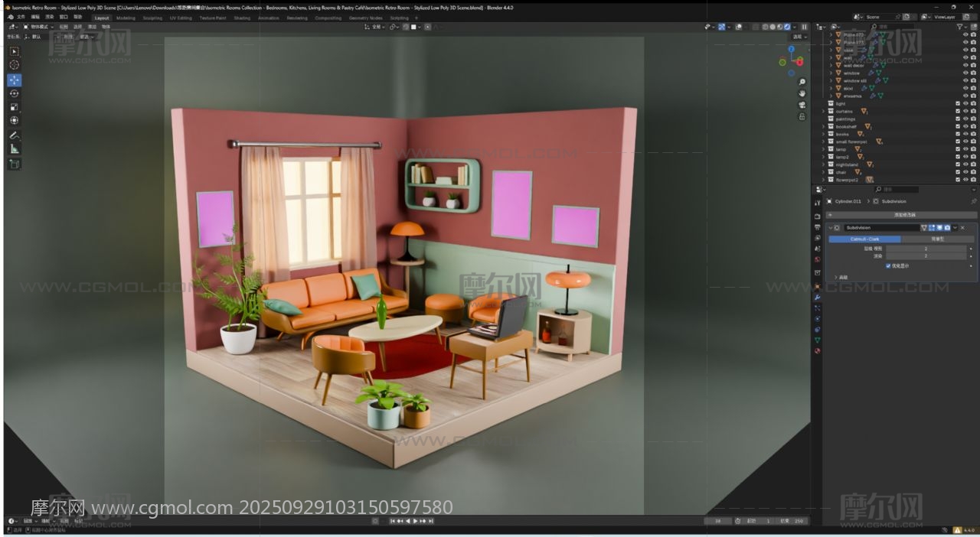Click the zoom magnifier viewport gizmo
980x537 pixels.
click(802, 82)
